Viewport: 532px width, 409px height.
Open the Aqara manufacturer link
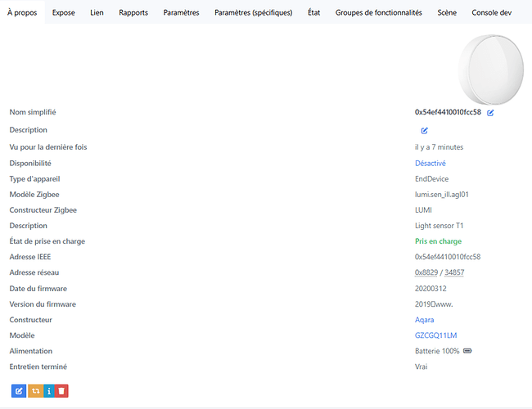point(424,320)
